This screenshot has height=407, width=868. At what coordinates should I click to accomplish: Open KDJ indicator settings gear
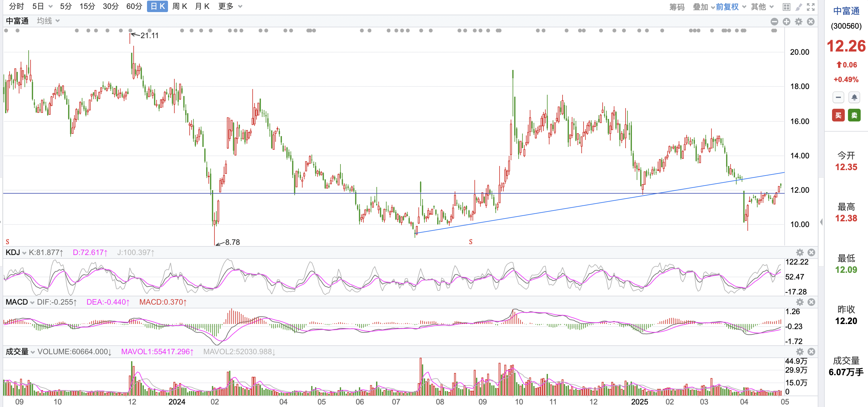800,252
